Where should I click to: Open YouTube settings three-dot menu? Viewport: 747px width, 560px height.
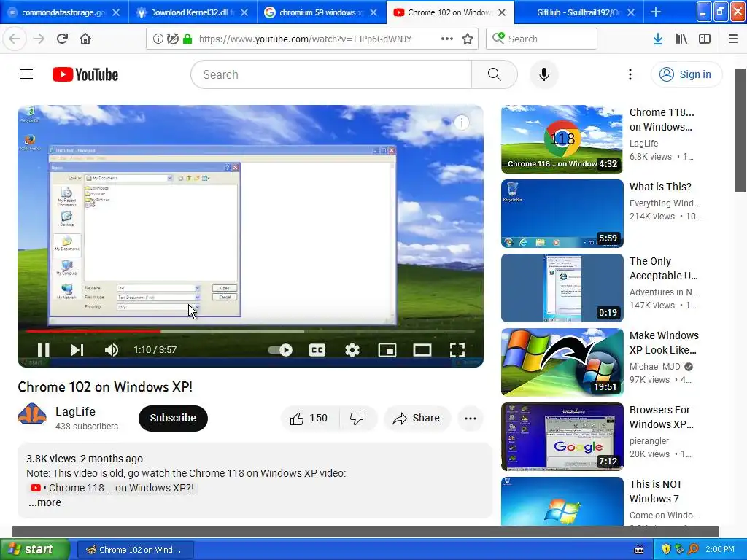pyautogui.click(x=630, y=74)
